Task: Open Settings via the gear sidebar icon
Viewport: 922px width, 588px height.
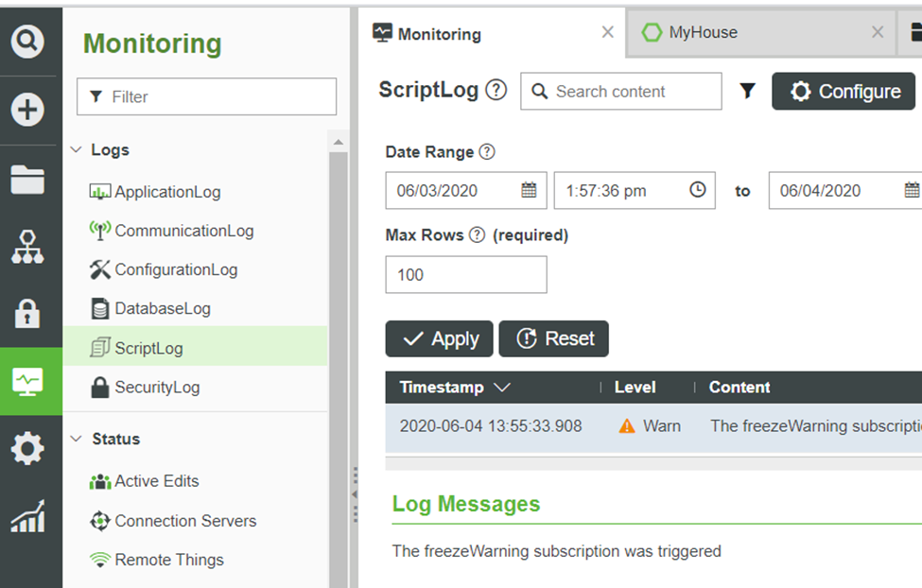Action: click(26, 449)
